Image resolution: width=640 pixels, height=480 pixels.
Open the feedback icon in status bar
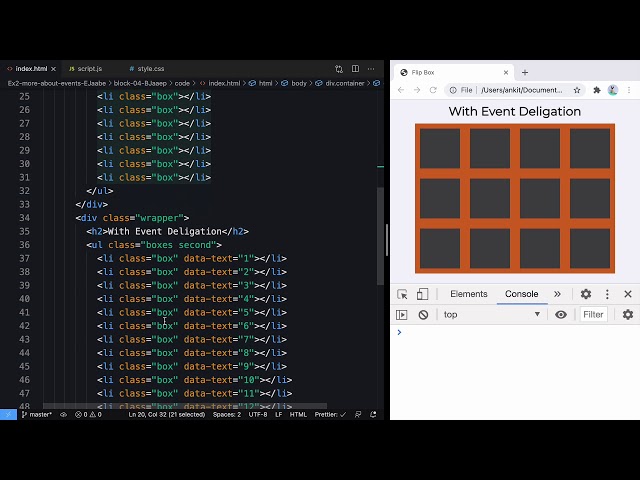358,415
